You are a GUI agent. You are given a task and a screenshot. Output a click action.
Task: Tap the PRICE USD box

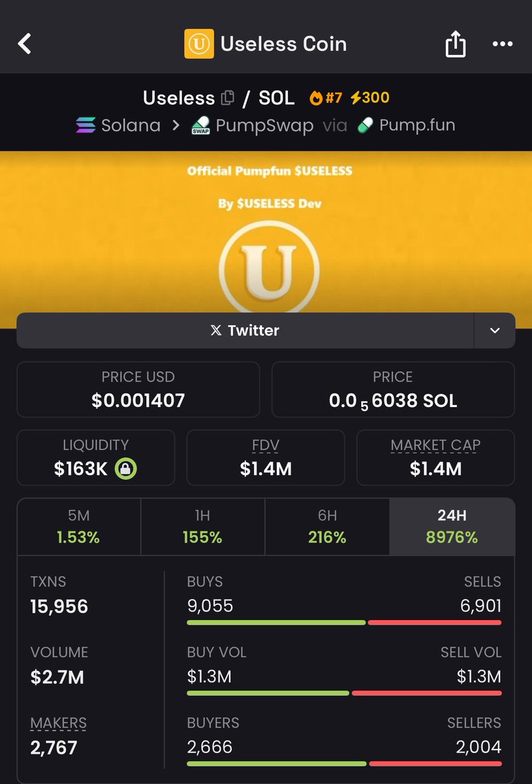[x=138, y=390]
